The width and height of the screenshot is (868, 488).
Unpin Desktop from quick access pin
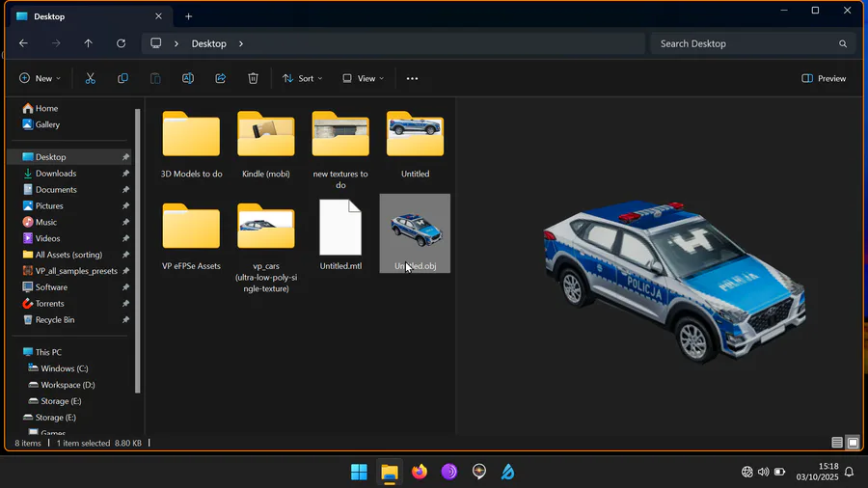point(125,157)
